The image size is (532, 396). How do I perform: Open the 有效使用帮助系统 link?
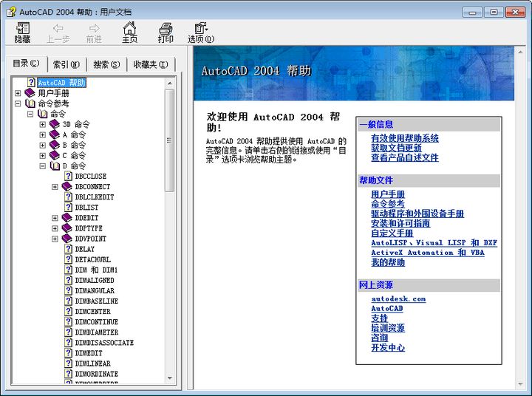pos(405,138)
